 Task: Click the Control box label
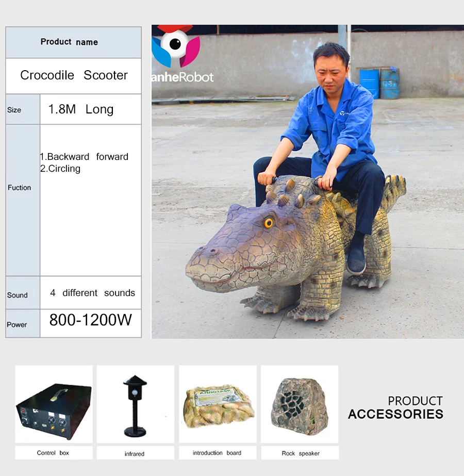(53, 453)
